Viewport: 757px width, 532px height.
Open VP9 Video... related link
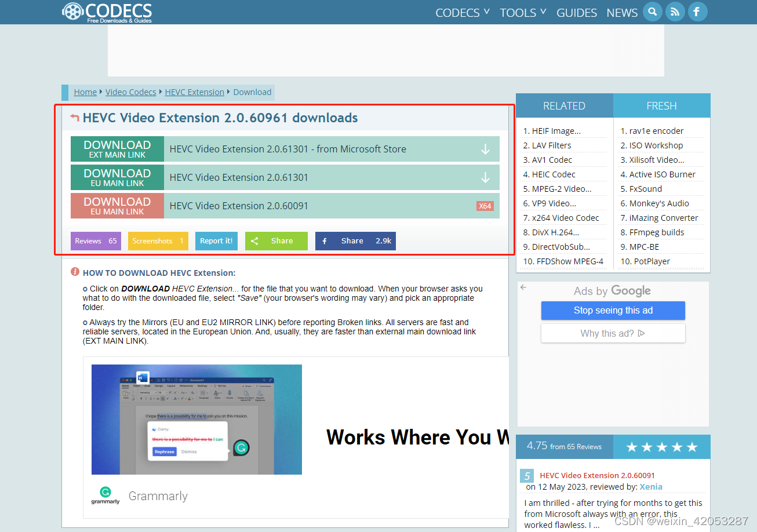pos(554,203)
